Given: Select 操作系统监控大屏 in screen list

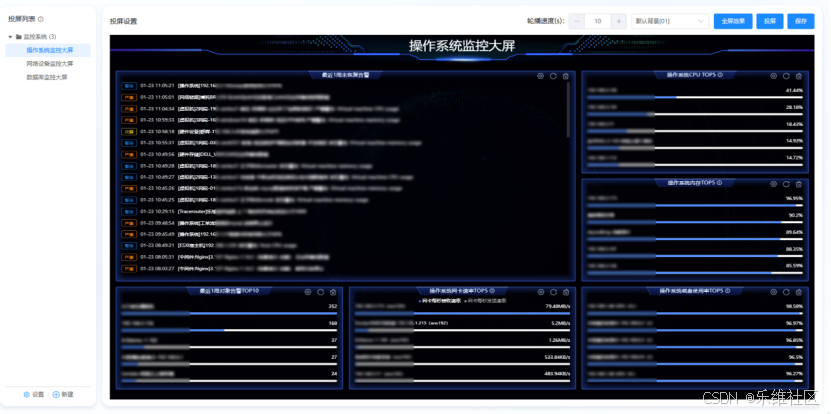Looking at the screenshot, I should pos(48,50).
